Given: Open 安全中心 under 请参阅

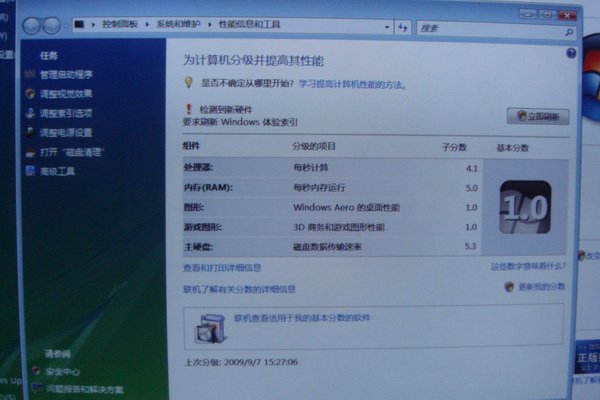Looking at the screenshot, I should tap(62, 372).
